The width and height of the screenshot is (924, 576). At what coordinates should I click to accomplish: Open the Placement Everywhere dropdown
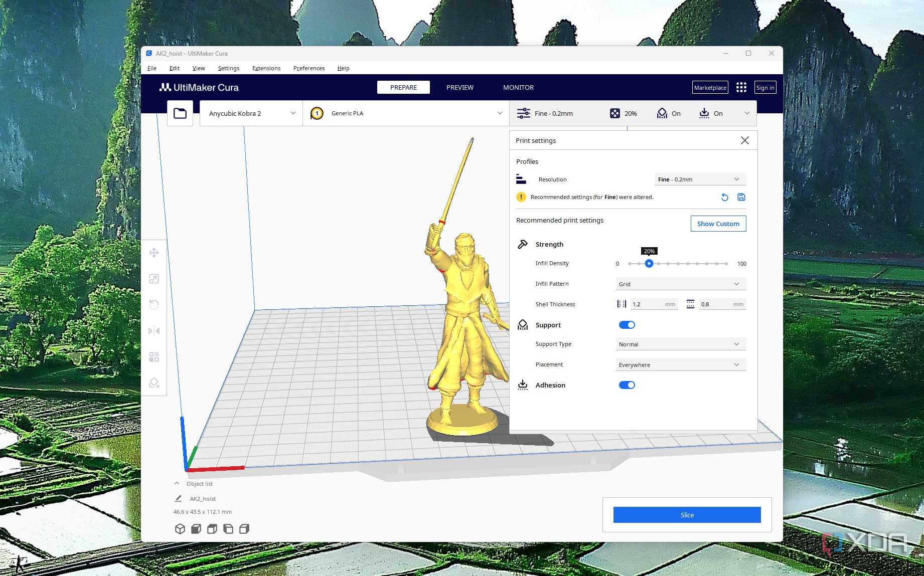[x=681, y=364]
